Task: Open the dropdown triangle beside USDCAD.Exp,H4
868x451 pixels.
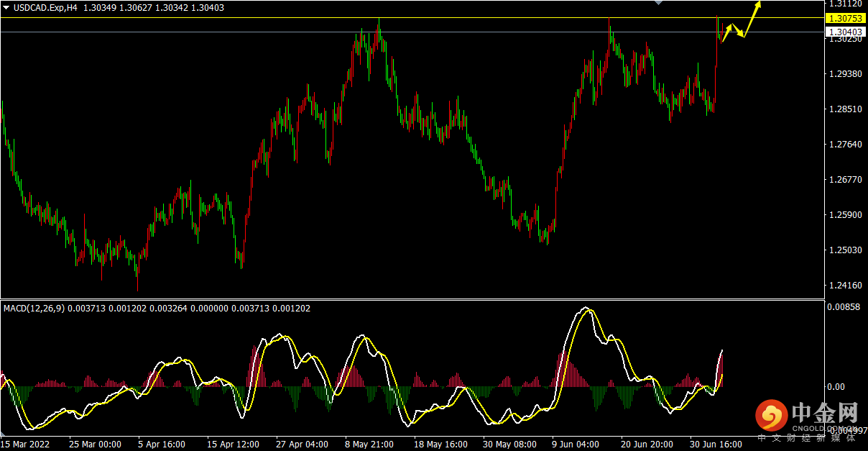Action: coord(6,7)
